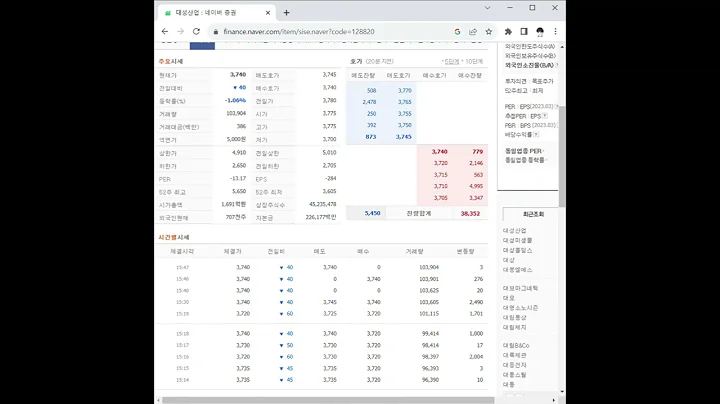Open 대보마그네틱 in recent list

(x=520, y=288)
